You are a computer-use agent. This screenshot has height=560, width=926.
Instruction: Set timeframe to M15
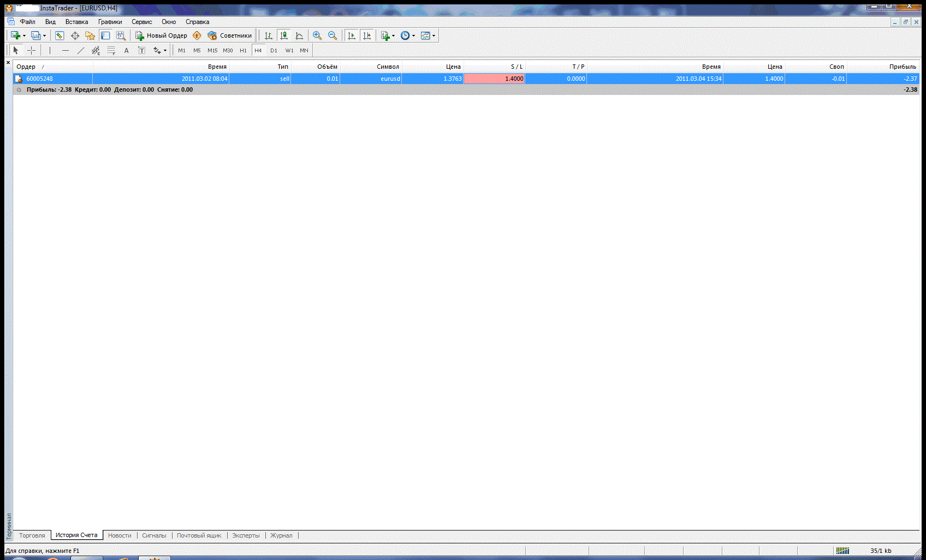tap(212, 50)
